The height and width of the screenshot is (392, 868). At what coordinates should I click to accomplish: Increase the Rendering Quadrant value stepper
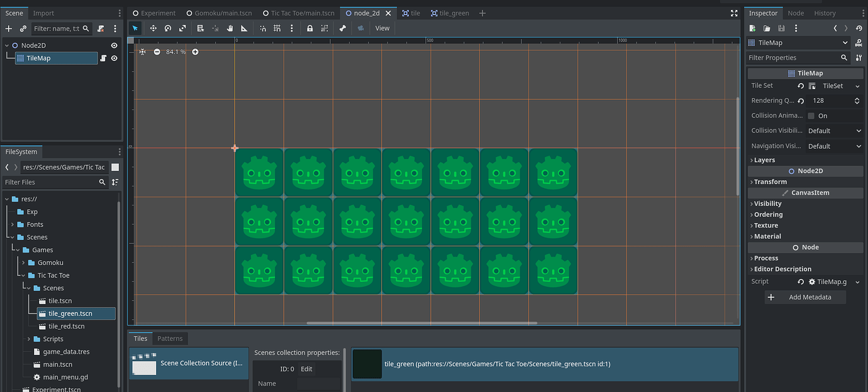pos(857,98)
